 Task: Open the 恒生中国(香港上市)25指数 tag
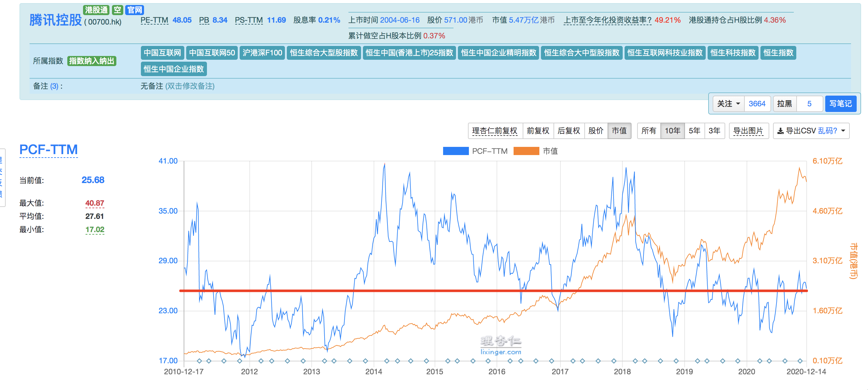pyautogui.click(x=409, y=53)
